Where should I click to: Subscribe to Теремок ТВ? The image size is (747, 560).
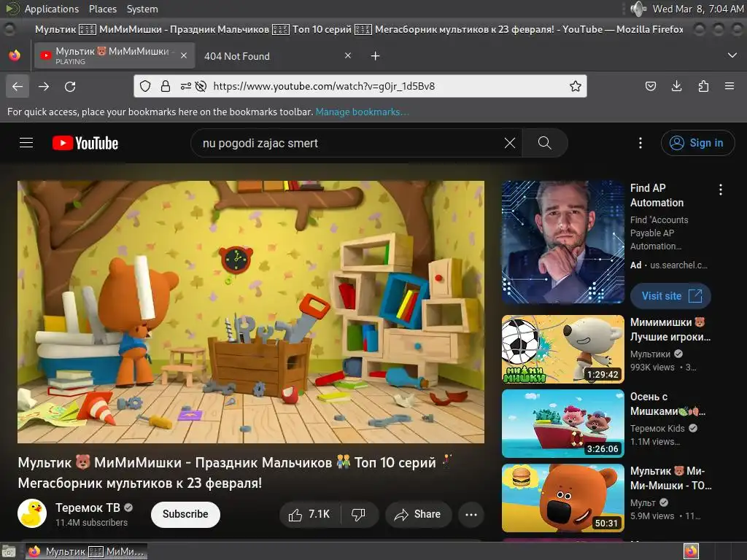(x=185, y=514)
